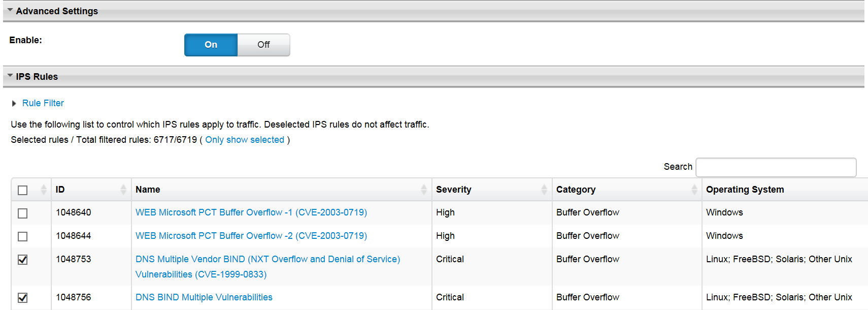Viewport: 868px width, 310px height.
Task: Select rule 1048640 checkbox
Action: point(23,213)
